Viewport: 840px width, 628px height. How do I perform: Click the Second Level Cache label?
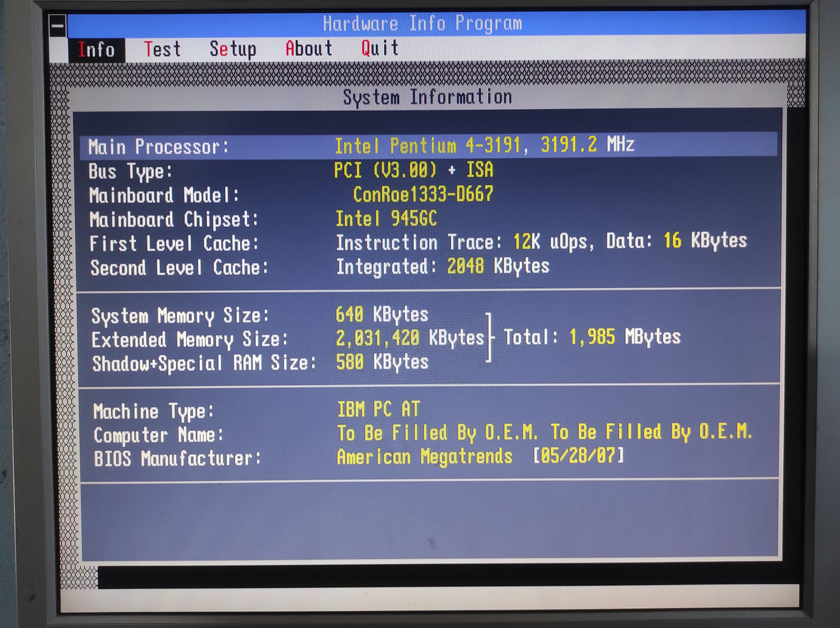pos(179,268)
